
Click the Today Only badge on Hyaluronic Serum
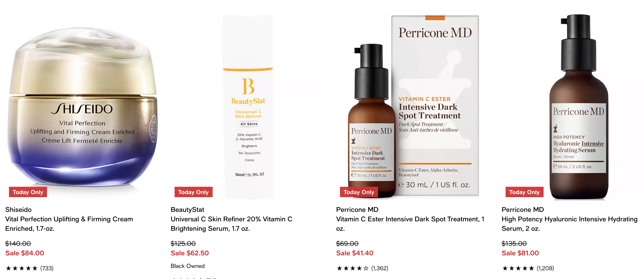tap(524, 192)
